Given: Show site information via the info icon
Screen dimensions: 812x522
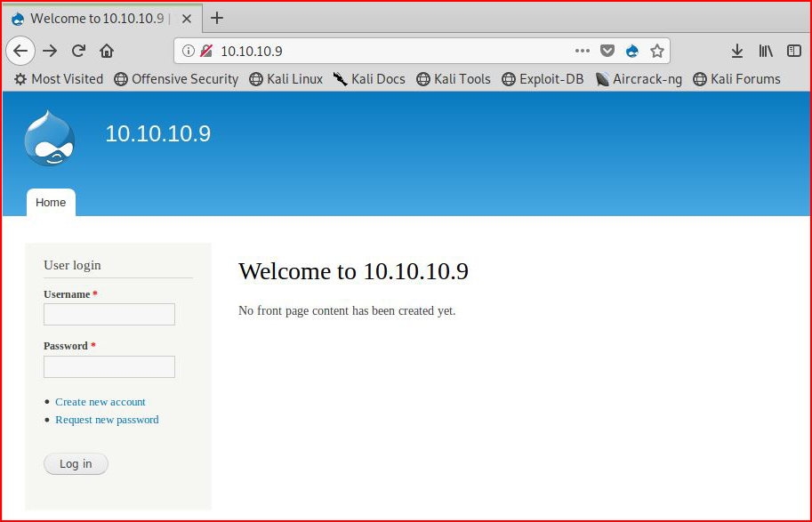Looking at the screenshot, I should pyautogui.click(x=189, y=51).
